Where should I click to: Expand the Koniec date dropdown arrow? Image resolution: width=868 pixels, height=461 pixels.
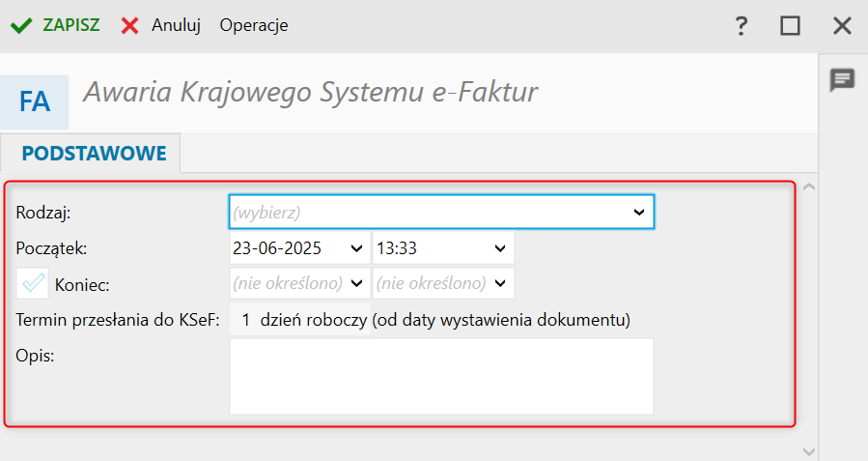pos(355,284)
